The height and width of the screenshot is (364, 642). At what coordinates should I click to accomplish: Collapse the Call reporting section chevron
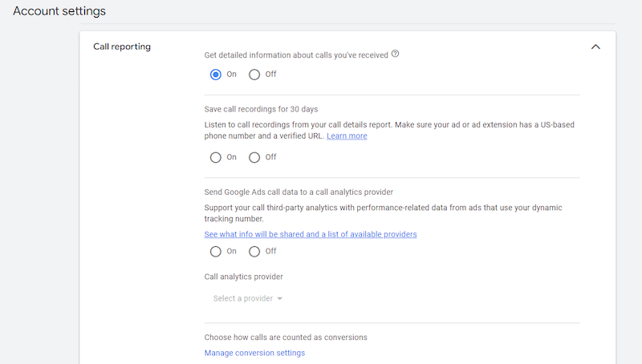point(595,47)
